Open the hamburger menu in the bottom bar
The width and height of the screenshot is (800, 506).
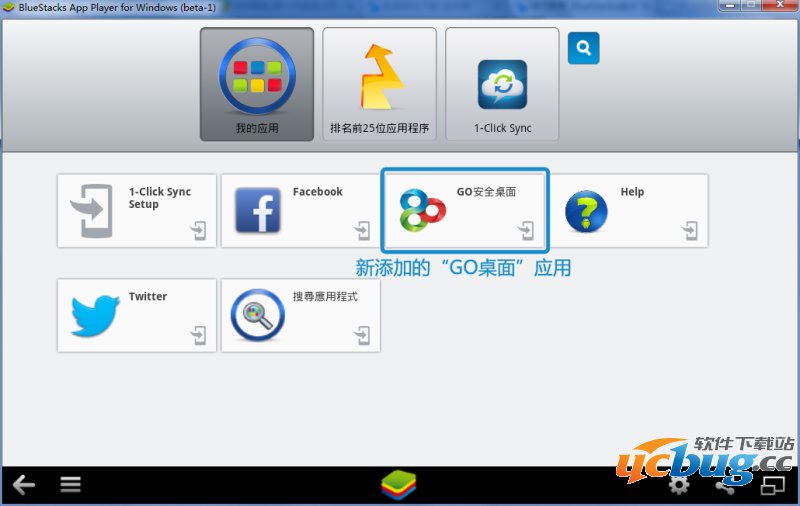point(70,485)
